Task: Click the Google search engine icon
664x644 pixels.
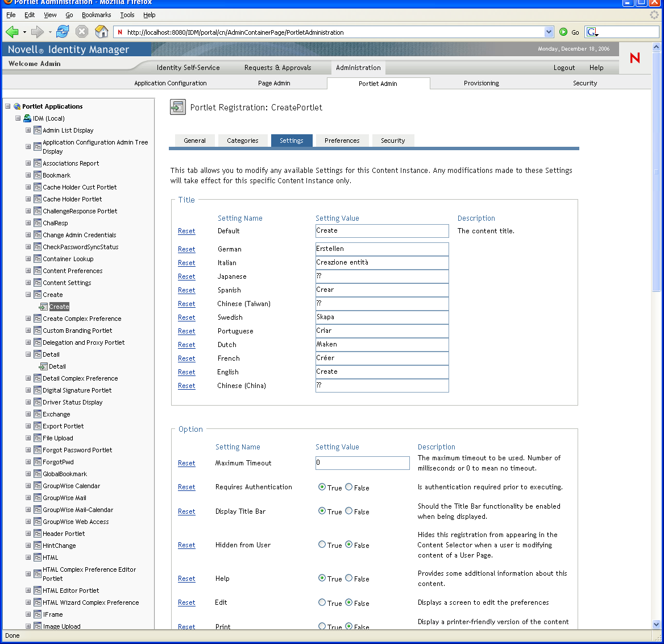Action: [592, 32]
